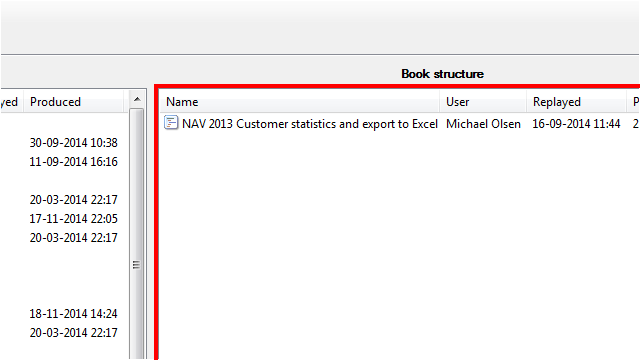Select the NAV 2013 recording document icon
Screen dimensions: 640x360
pyautogui.click(x=171, y=123)
